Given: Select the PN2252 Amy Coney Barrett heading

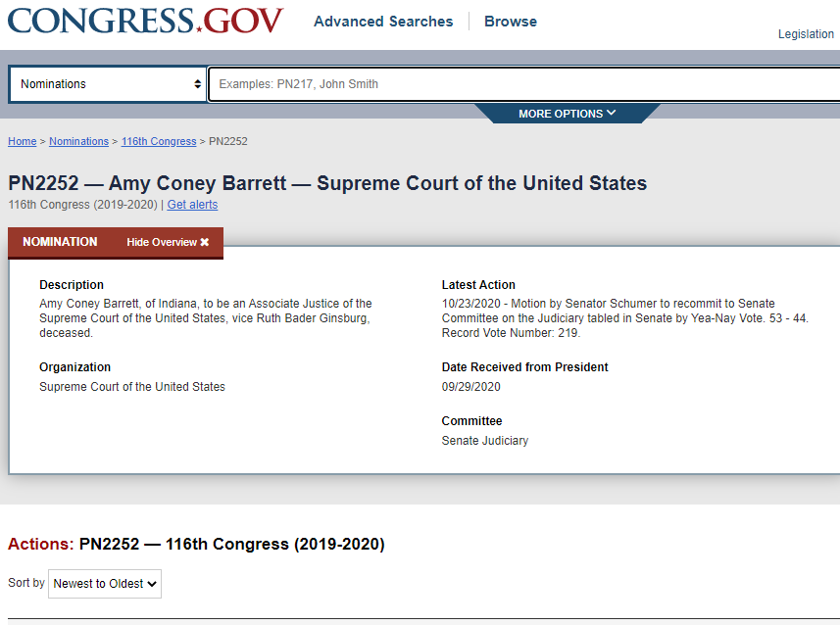Looking at the screenshot, I should click(x=327, y=183).
